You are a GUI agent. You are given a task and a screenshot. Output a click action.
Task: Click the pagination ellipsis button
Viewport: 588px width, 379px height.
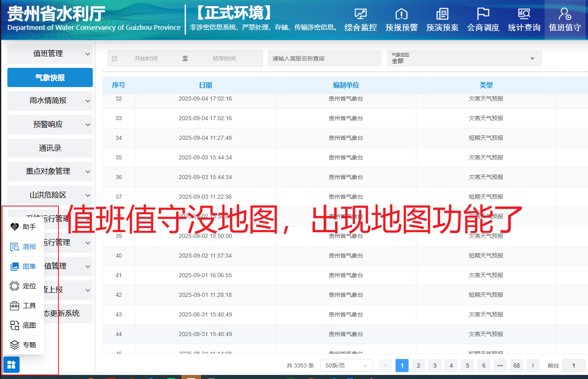(500, 366)
